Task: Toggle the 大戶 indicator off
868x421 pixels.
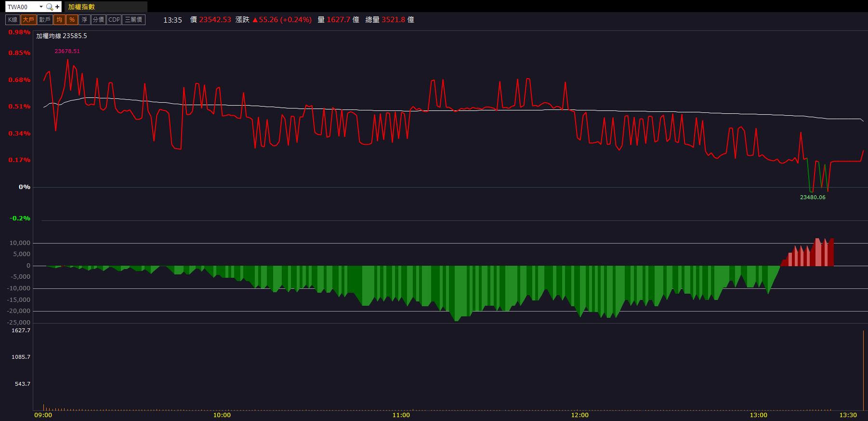Action: point(28,20)
